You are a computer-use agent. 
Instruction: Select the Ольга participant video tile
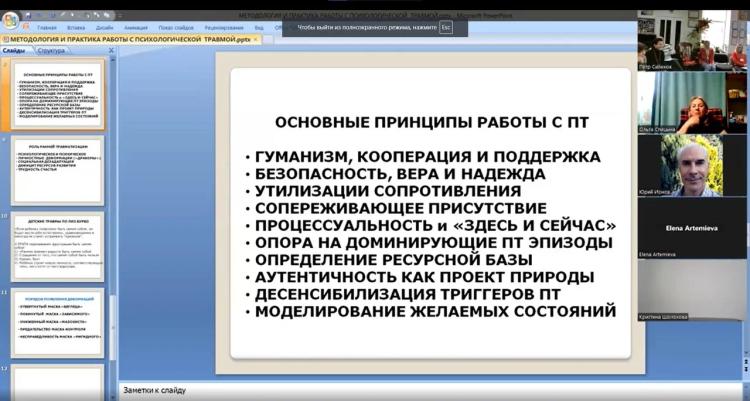pyautogui.click(x=692, y=102)
